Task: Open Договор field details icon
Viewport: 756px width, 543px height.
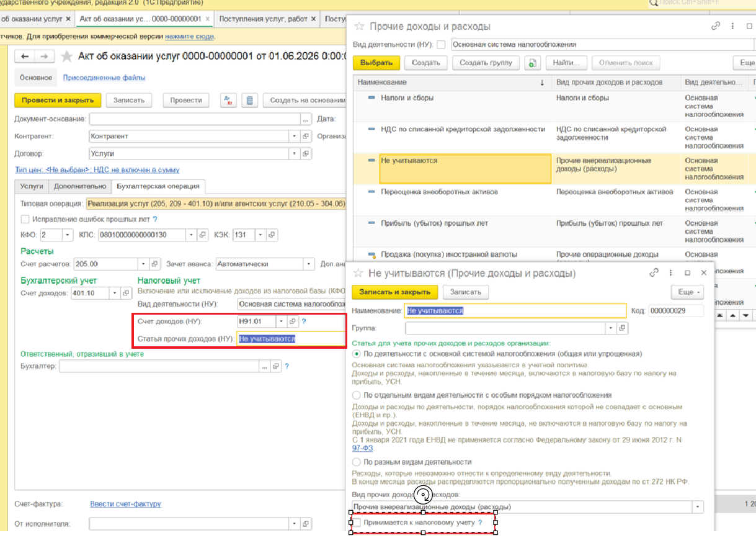Action: pos(305,153)
